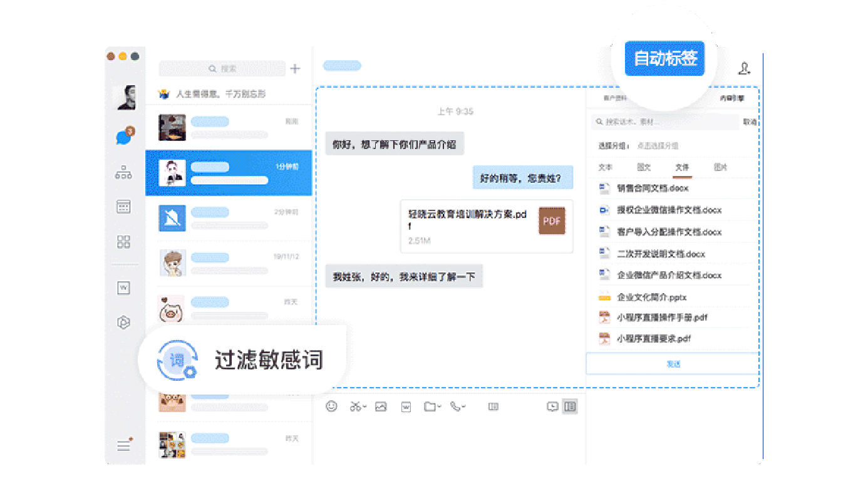Open the workbench grid icon in the sidebar
868x481 pixels.
click(x=123, y=242)
